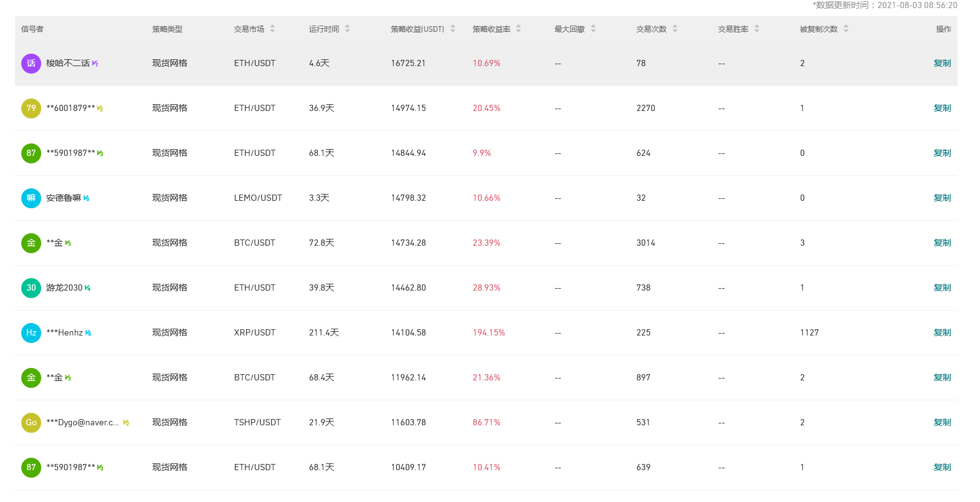Select signal name 游龙2030

(x=64, y=288)
